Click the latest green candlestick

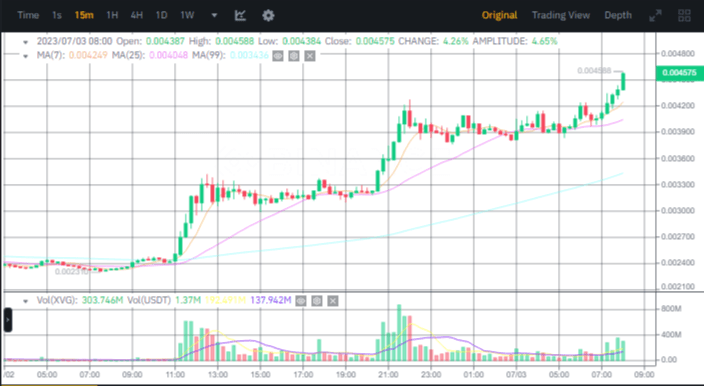click(x=623, y=81)
